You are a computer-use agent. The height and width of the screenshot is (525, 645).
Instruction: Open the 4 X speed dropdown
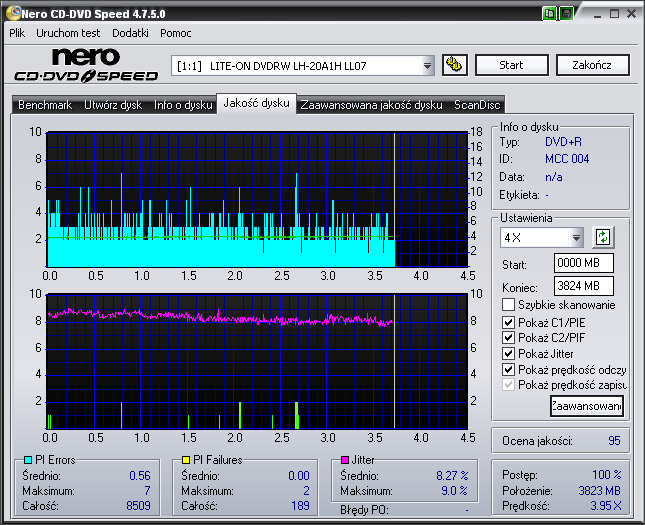click(576, 238)
